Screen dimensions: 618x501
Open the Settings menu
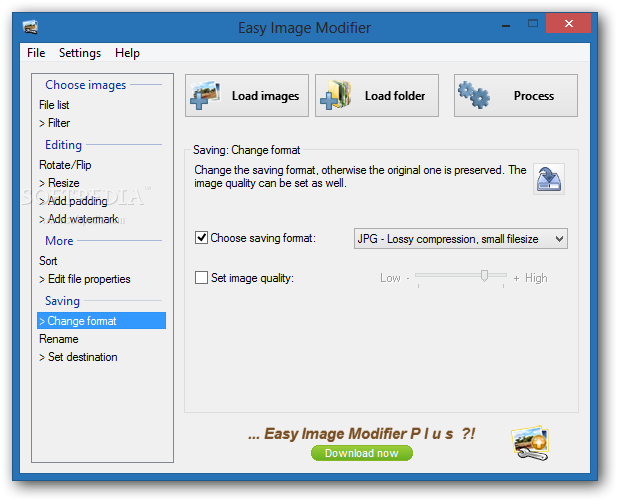click(x=80, y=53)
